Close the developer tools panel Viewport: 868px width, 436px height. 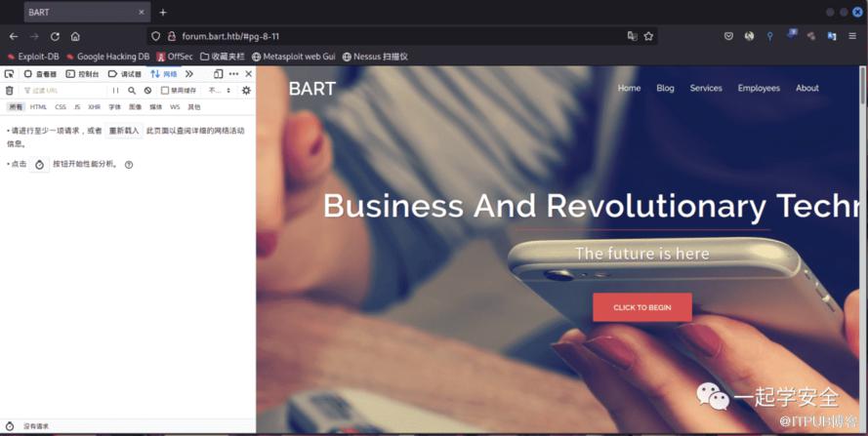[x=249, y=73]
